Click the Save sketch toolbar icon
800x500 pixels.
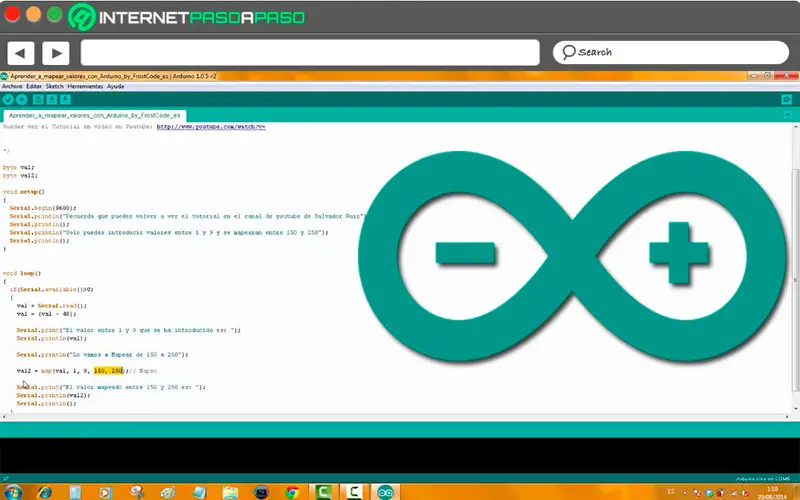pyautogui.click(x=65, y=99)
